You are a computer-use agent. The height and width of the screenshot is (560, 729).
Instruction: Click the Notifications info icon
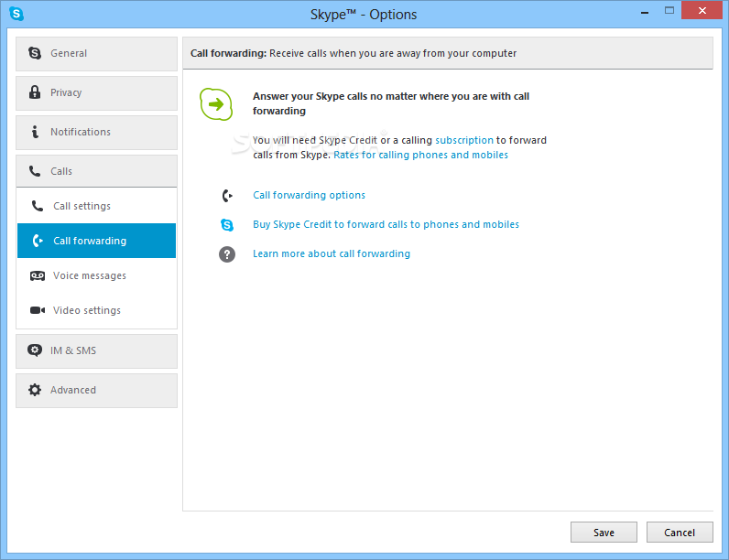tap(35, 132)
